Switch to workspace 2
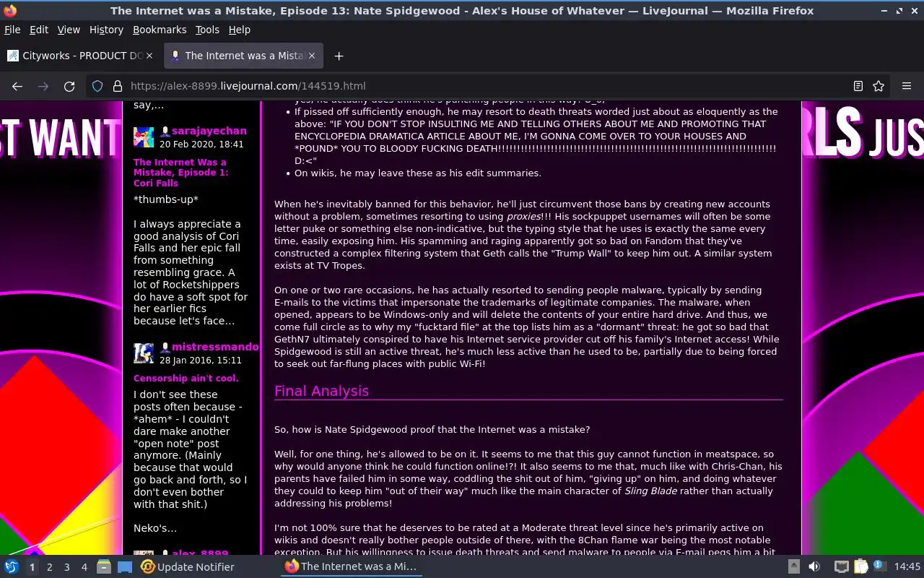This screenshot has height=578, width=924. coord(49,567)
